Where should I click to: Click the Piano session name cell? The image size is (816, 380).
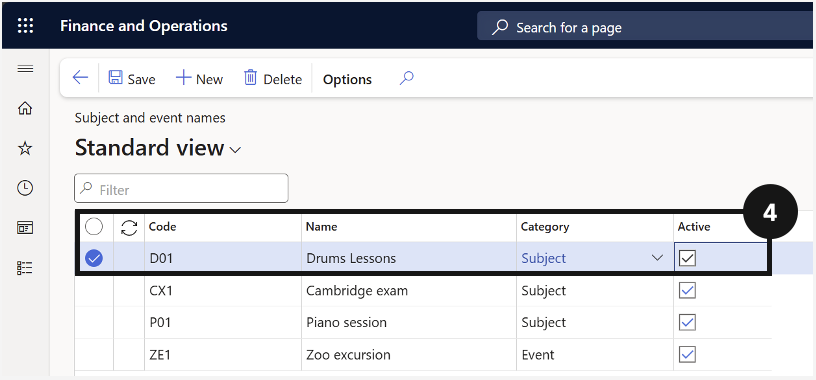click(409, 323)
